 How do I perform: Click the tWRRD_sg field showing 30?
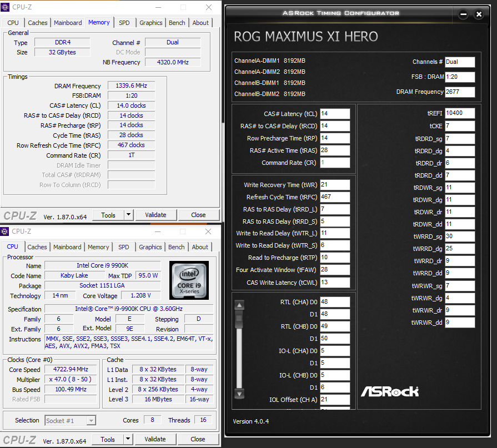(460, 236)
